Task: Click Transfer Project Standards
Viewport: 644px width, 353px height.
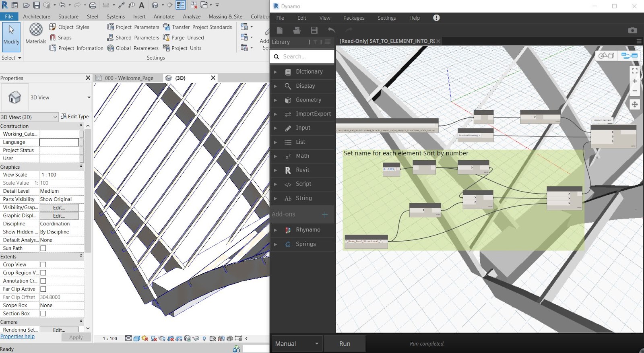Action: click(x=197, y=27)
